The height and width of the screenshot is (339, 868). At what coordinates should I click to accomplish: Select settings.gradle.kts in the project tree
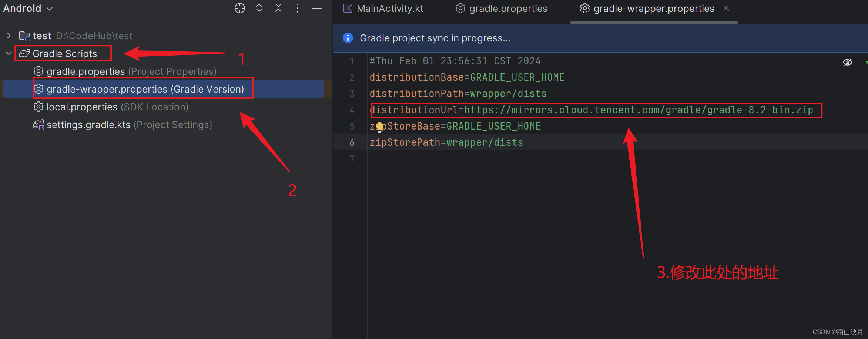(x=88, y=124)
